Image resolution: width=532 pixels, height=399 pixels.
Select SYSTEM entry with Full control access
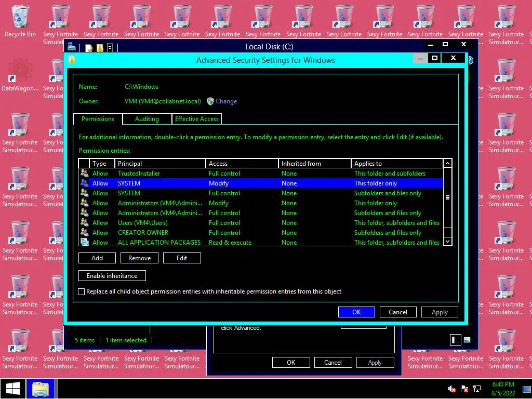[x=261, y=193]
